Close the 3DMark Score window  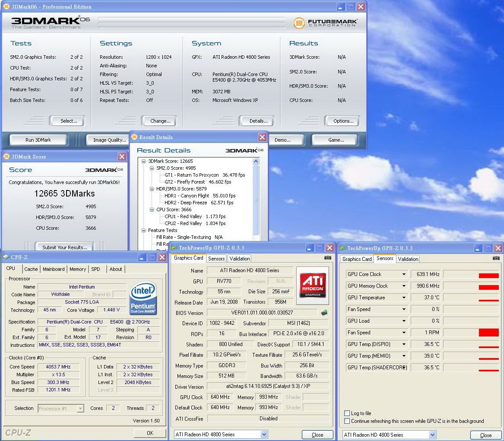(x=122, y=156)
